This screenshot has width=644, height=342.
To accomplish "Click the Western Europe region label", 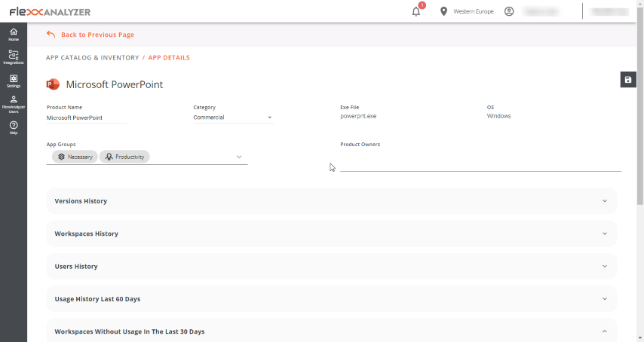I will click(x=474, y=11).
